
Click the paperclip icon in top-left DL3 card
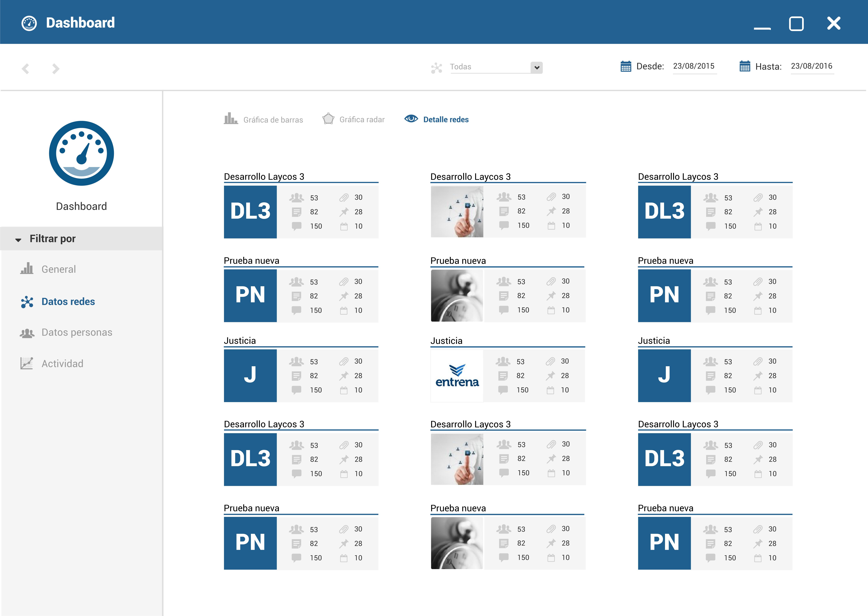344,198
